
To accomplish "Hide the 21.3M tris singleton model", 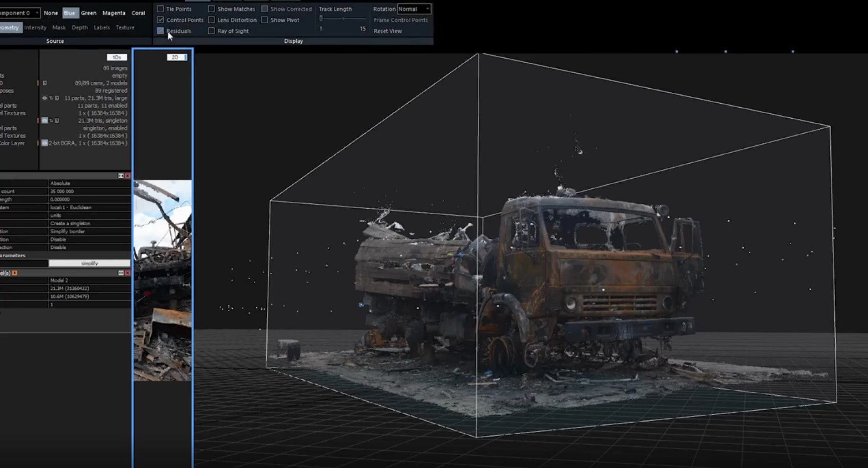I will [45, 121].
